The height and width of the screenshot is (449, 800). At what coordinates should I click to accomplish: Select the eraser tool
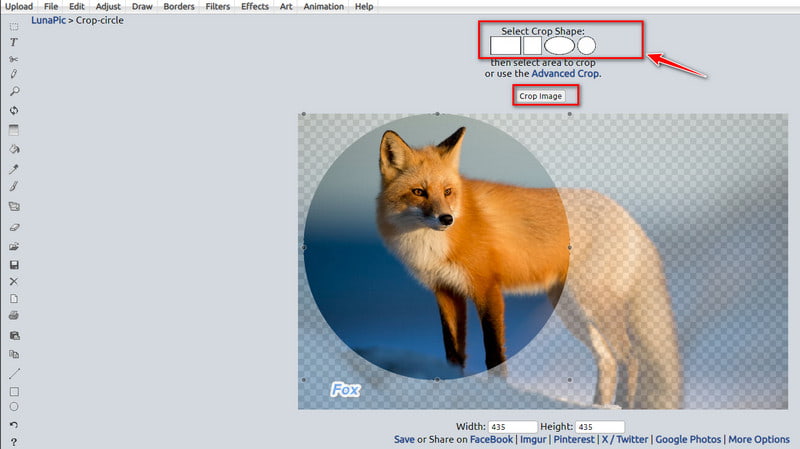14,228
